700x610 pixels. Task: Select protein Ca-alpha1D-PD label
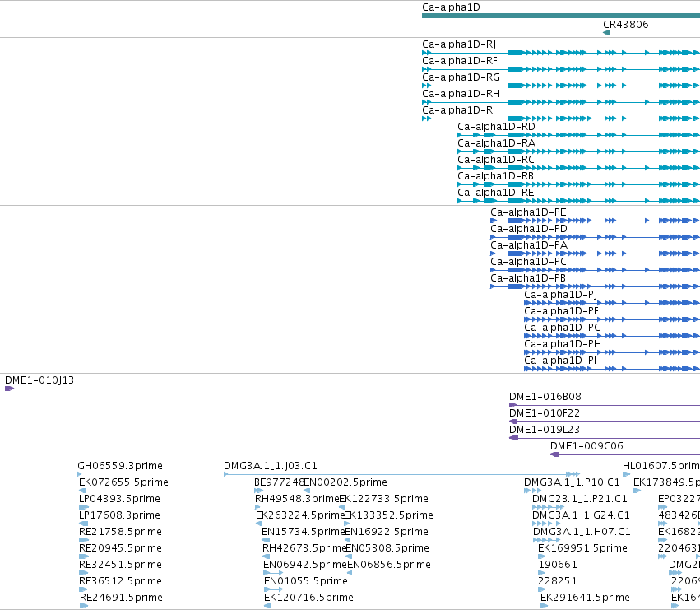click(529, 229)
